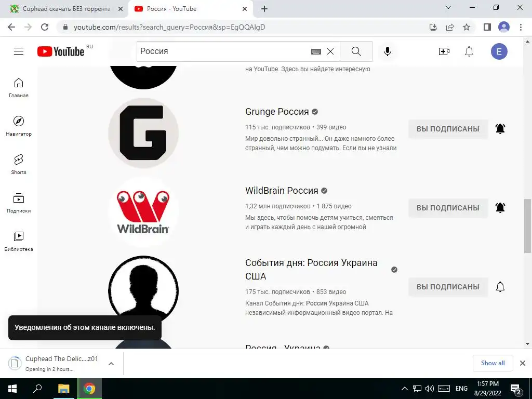Open Библиотека in the sidebar
This screenshot has height=399, width=532.
point(19,241)
